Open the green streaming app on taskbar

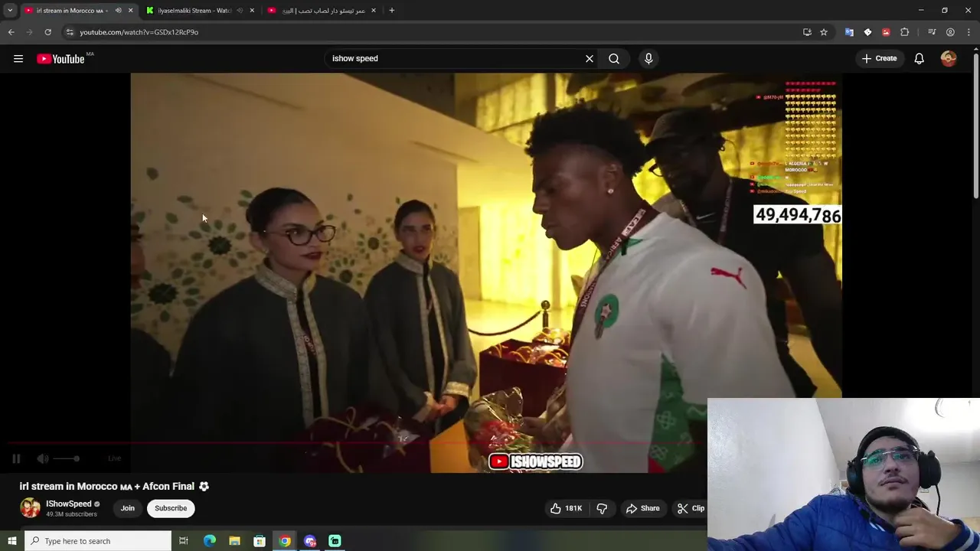click(x=335, y=541)
